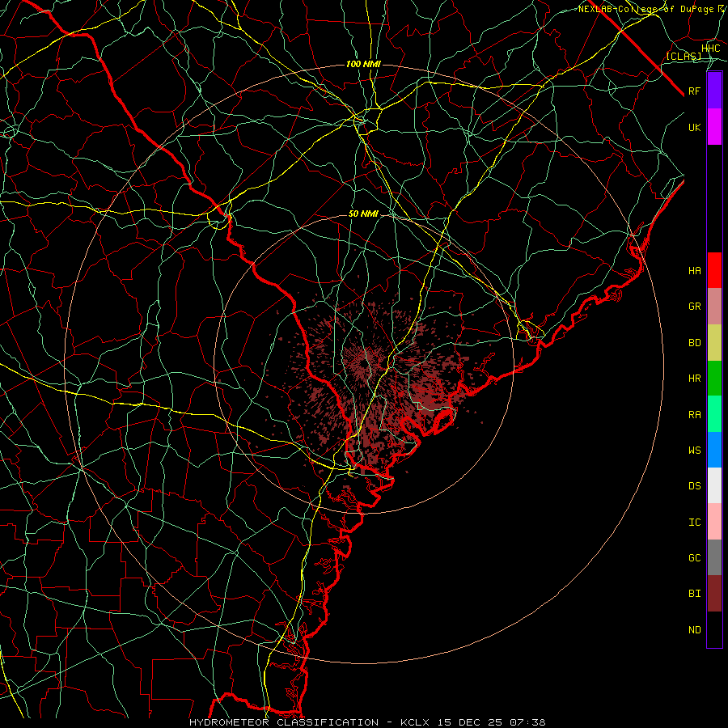The image size is (728, 728).
Task: Click the IC light pink legend swatch
Action: tap(714, 522)
